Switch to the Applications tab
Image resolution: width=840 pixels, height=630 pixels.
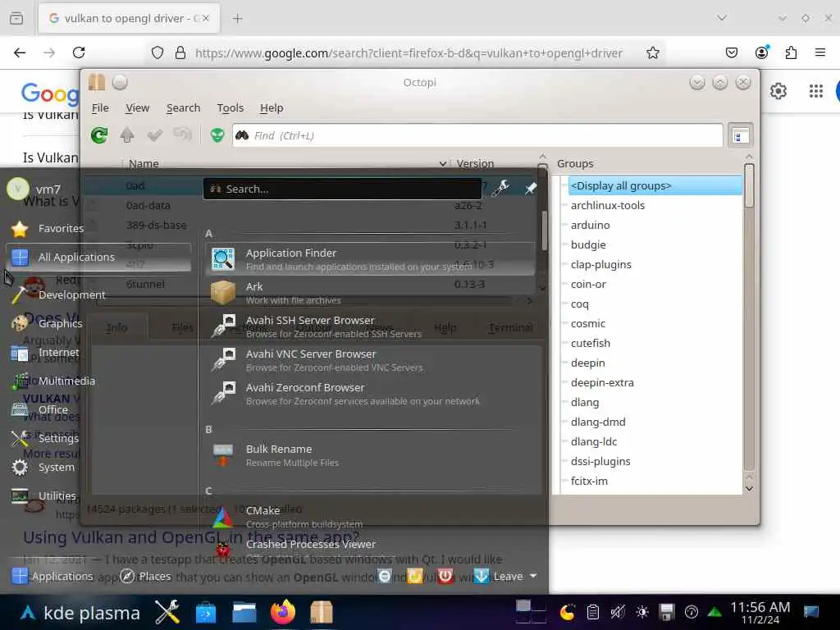click(x=52, y=577)
